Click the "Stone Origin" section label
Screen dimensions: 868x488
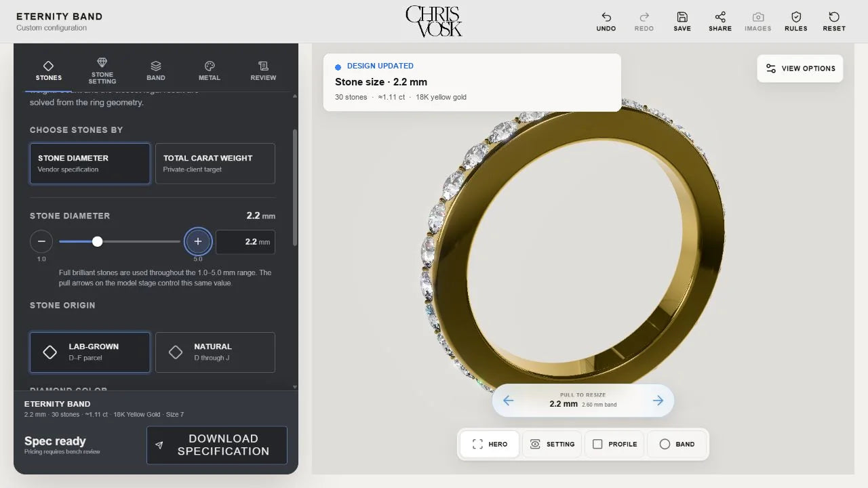pyautogui.click(x=62, y=305)
